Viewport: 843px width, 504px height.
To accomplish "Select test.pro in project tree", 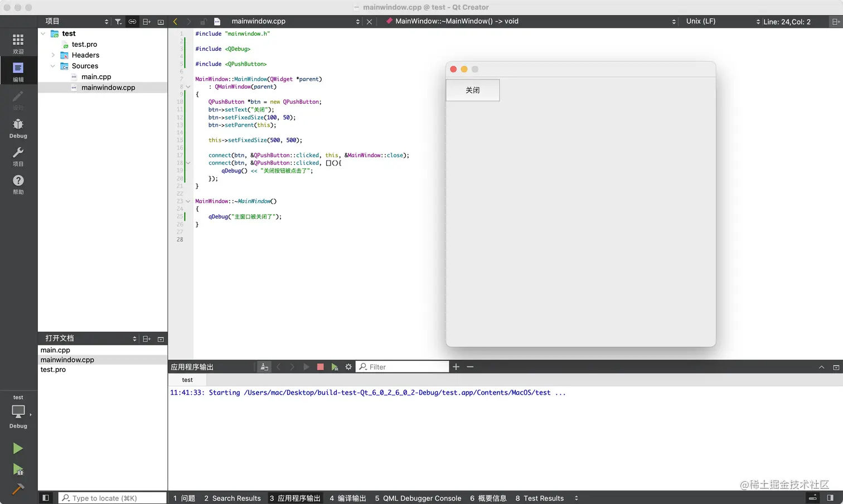I will [x=84, y=44].
